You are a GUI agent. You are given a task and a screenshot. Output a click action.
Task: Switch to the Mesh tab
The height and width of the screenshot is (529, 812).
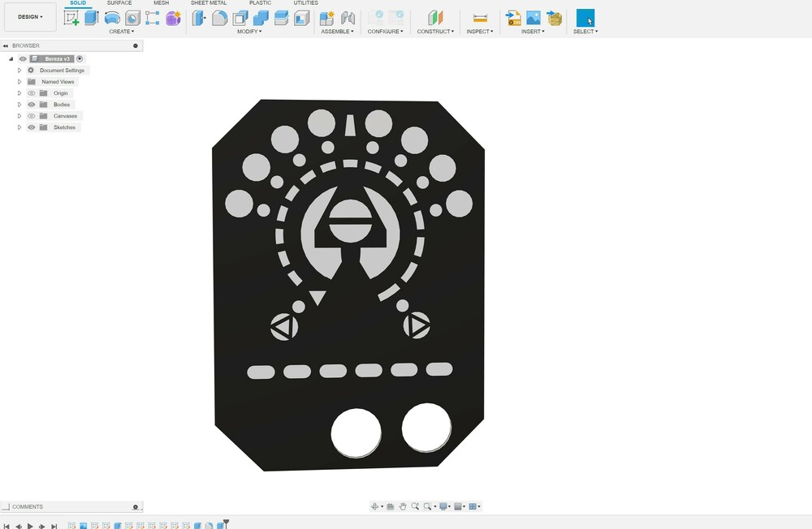click(x=161, y=2)
